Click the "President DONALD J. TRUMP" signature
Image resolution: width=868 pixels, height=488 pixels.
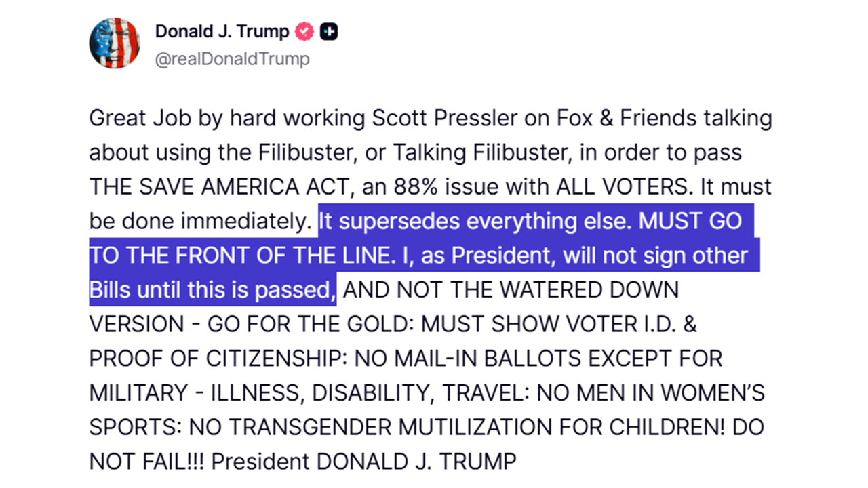click(x=363, y=462)
